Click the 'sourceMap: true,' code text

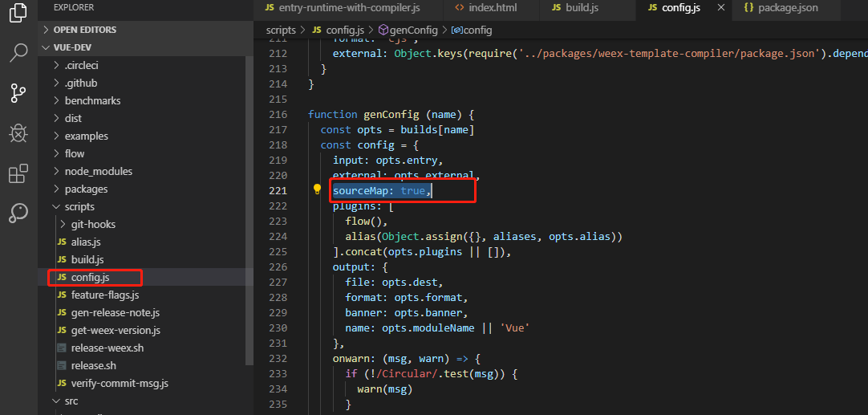(x=382, y=190)
